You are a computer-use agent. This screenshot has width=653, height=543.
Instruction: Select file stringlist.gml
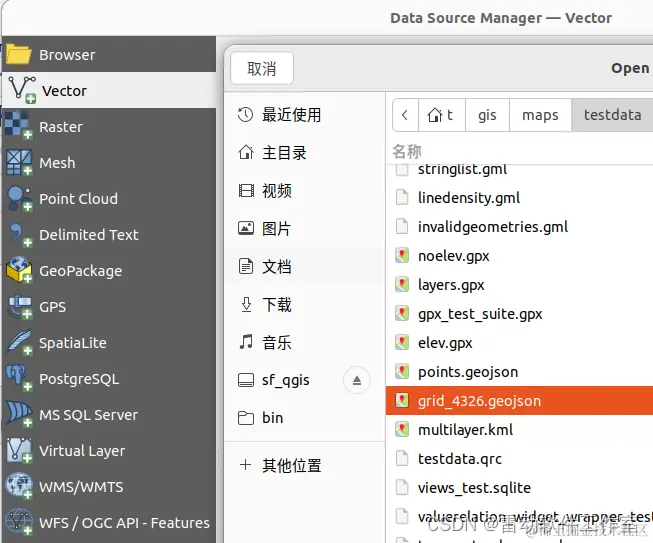pyautogui.click(x=519, y=170)
